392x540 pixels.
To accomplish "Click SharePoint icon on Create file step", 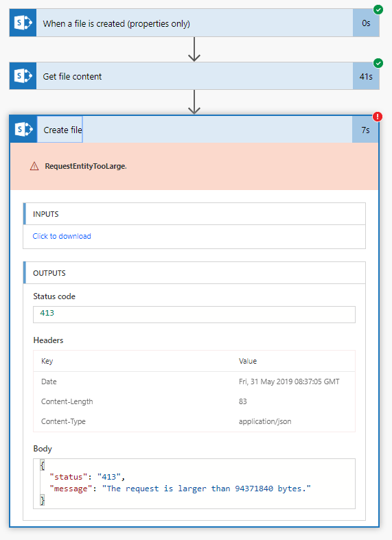I will [x=23, y=130].
